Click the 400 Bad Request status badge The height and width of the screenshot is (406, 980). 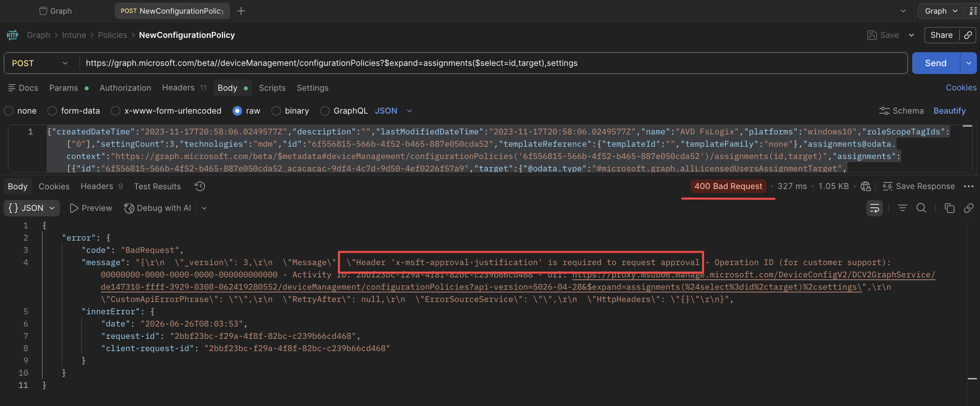coord(728,186)
